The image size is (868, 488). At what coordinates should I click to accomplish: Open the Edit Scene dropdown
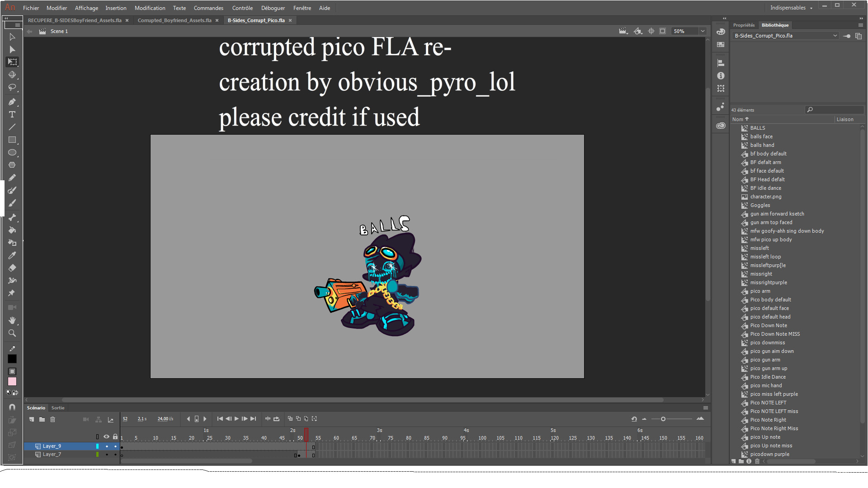(x=623, y=31)
